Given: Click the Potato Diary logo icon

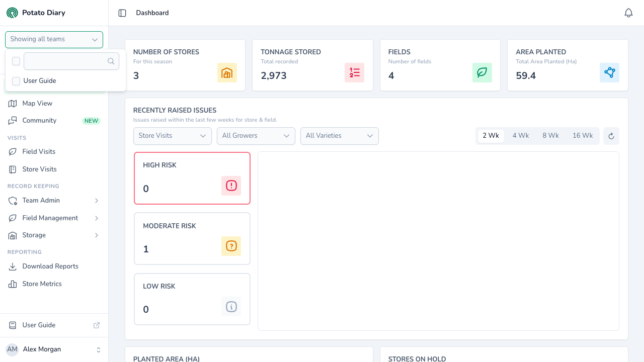Looking at the screenshot, I should pos(12,13).
